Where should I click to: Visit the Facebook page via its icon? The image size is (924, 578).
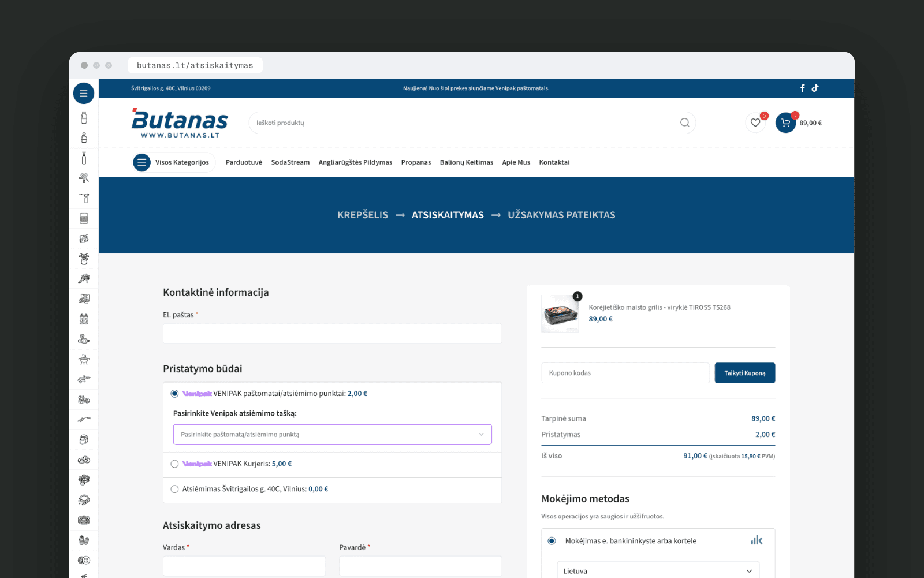coord(802,88)
